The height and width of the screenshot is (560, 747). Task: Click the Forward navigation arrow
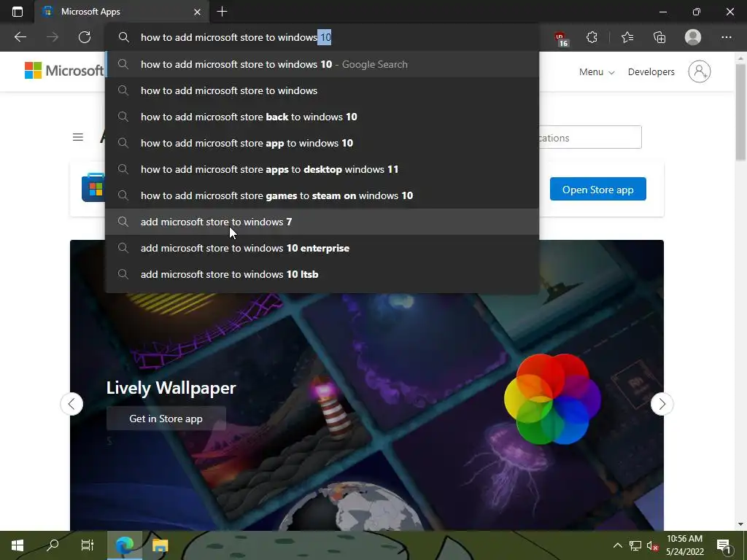click(x=53, y=37)
